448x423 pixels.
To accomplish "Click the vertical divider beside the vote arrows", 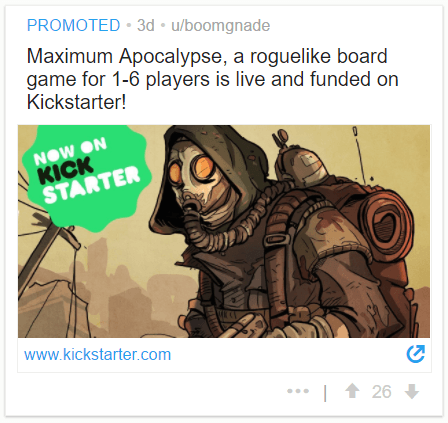I will click(x=325, y=393).
